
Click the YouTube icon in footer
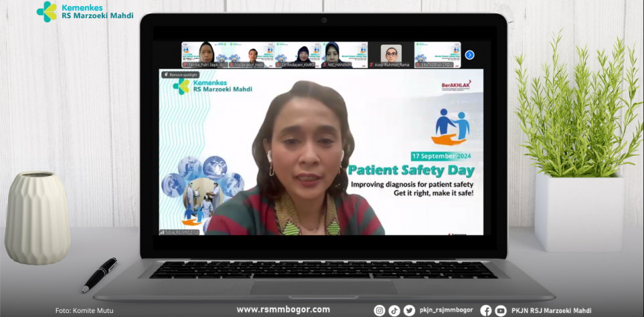click(x=501, y=310)
